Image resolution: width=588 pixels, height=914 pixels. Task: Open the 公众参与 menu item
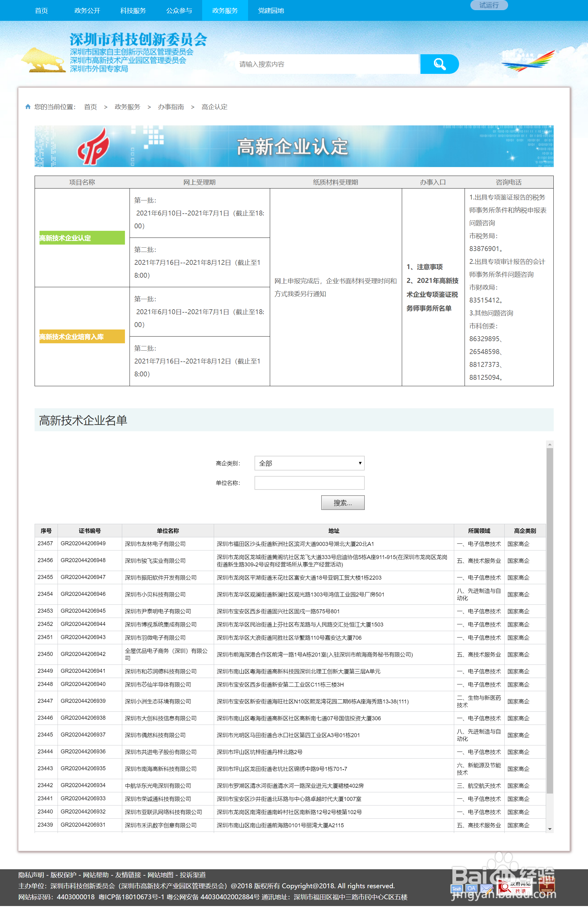pyautogui.click(x=179, y=10)
